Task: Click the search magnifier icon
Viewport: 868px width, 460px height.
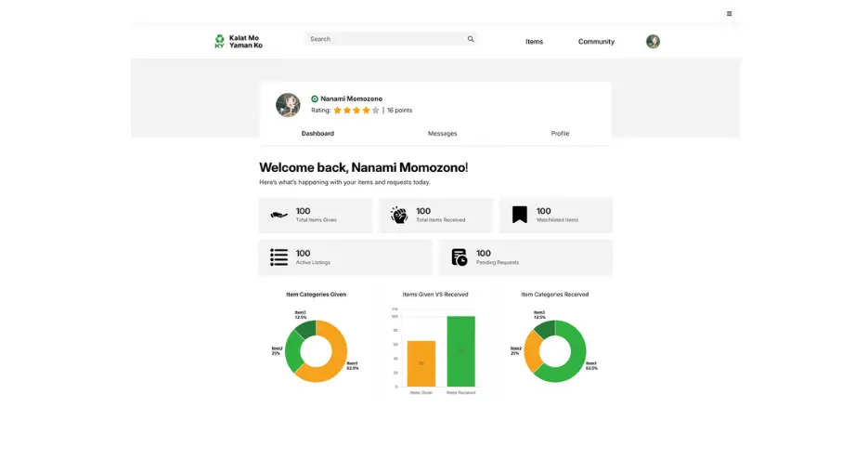Action: (x=471, y=39)
